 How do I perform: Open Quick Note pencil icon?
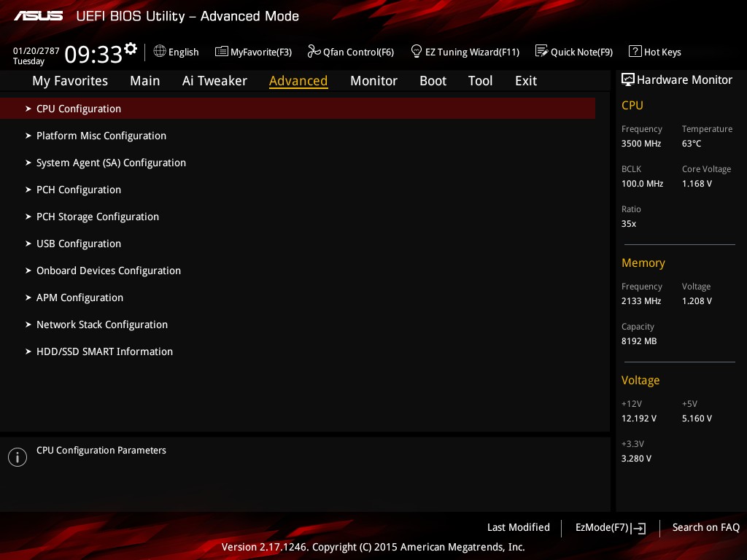(542, 51)
